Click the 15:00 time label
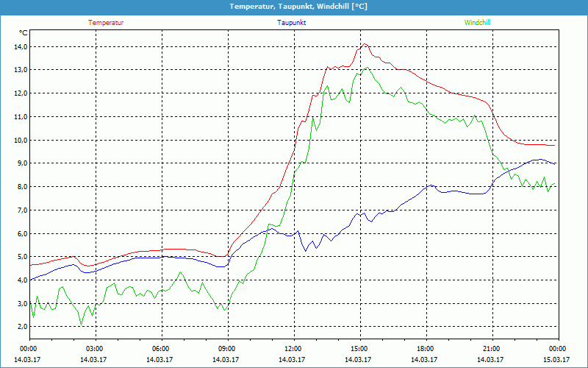The width and height of the screenshot is (588, 368). (360, 349)
